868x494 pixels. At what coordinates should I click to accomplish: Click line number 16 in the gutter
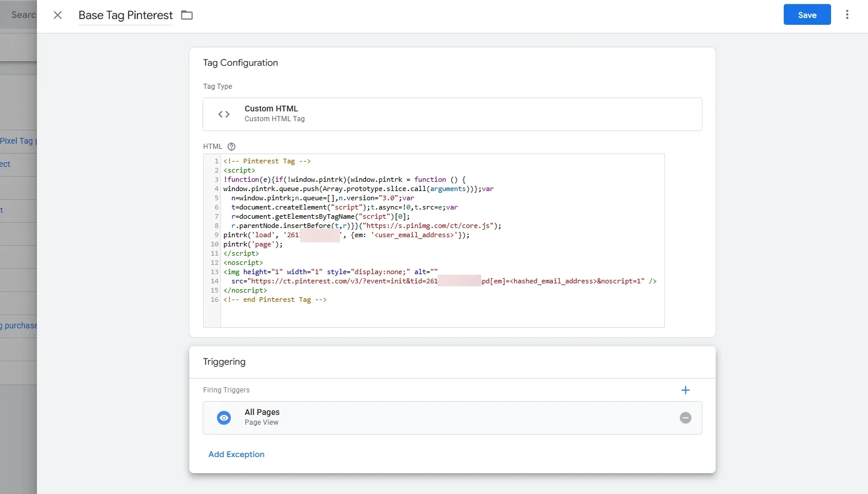point(215,300)
